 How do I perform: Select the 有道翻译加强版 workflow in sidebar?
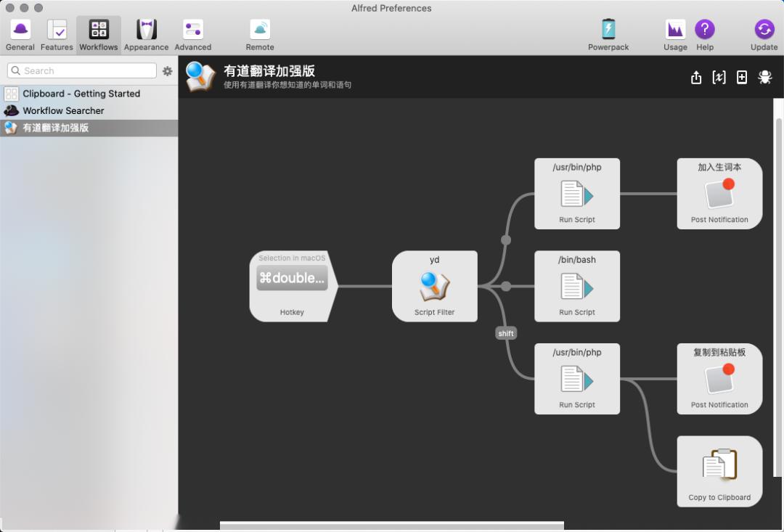(x=89, y=128)
